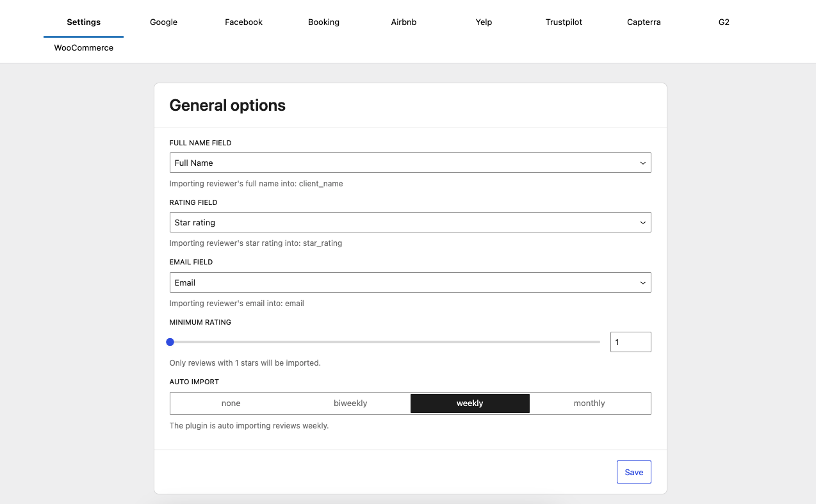This screenshot has width=816, height=504.
Task: Click the RATING FIELD label
Action: tap(193, 202)
